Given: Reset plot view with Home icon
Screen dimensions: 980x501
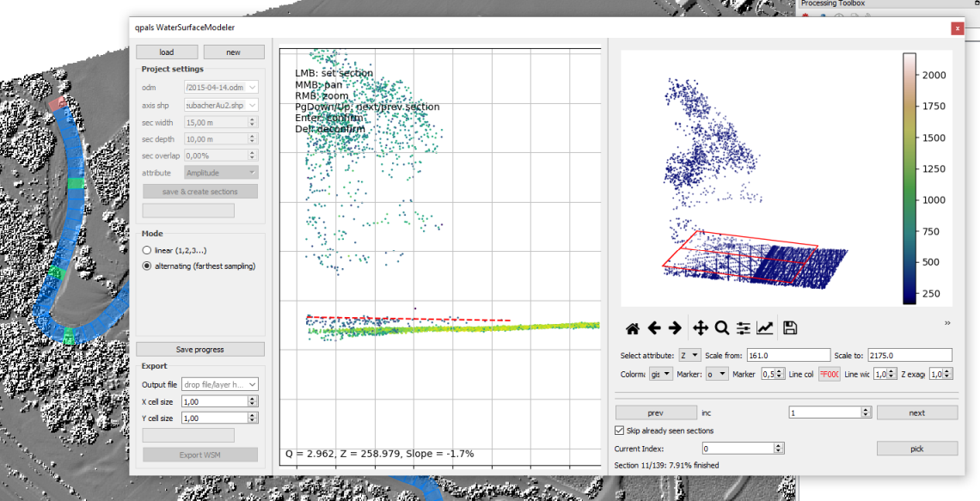Looking at the screenshot, I should [x=632, y=328].
